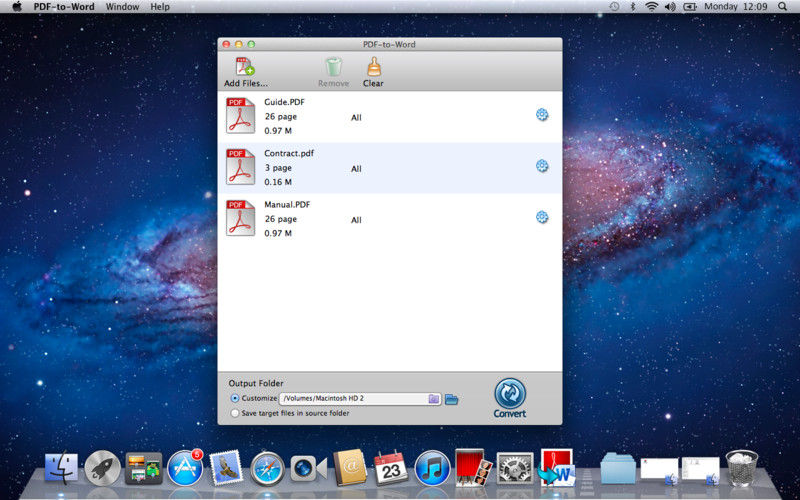The image size is (800, 500).
Task: Open the Help menu
Action: [x=160, y=7]
